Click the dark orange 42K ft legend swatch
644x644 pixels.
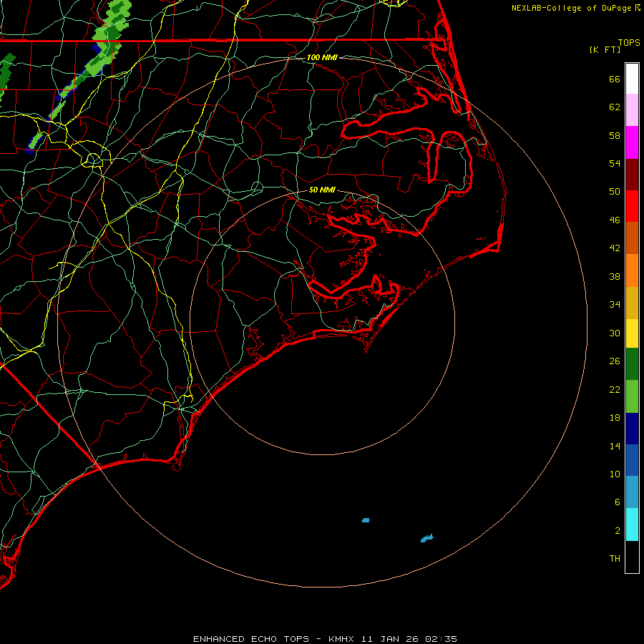[632, 238]
